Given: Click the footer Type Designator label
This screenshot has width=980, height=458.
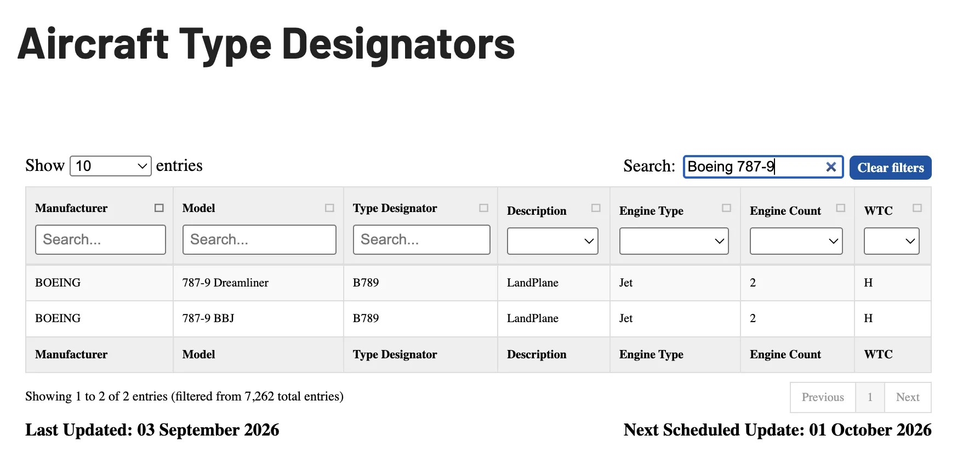Looking at the screenshot, I should (395, 354).
